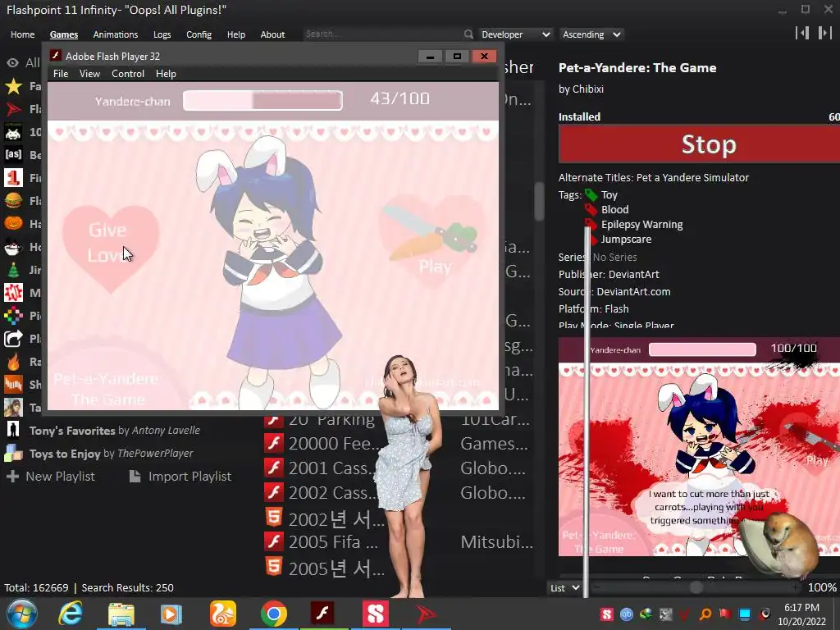Click the Flashpoint search field
Screen dimensions: 840x630
(x=382, y=34)
